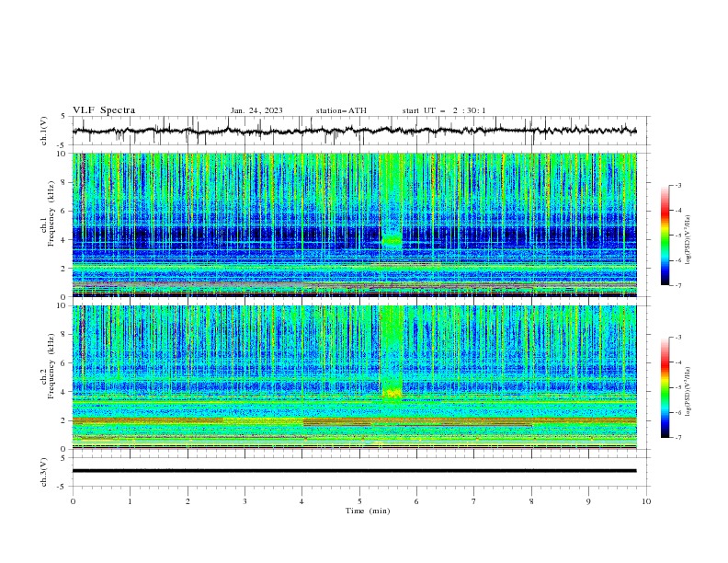This screenshot has width=728, height=563.
Task: Click the time axis tick label "5"
Action: point(359,501)
